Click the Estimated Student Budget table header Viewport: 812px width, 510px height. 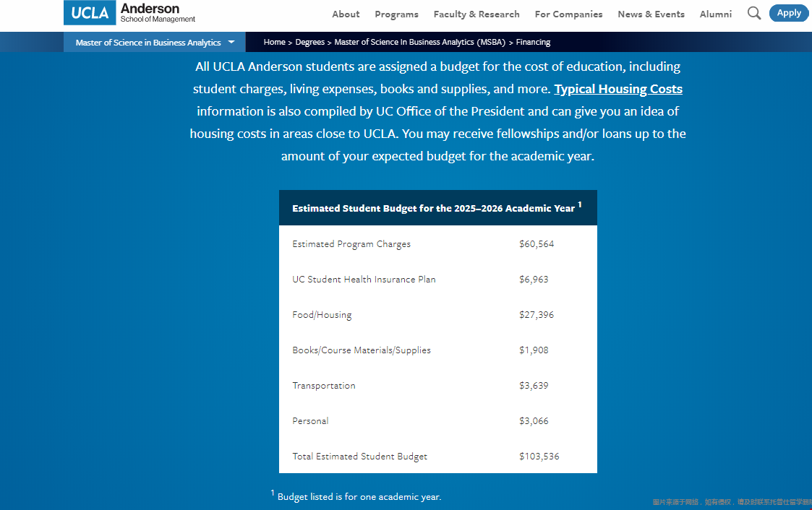438,208
